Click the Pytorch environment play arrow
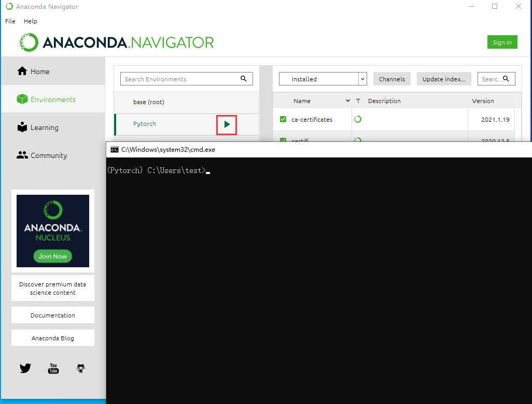532x404 pixels. (x=227, y=124)
